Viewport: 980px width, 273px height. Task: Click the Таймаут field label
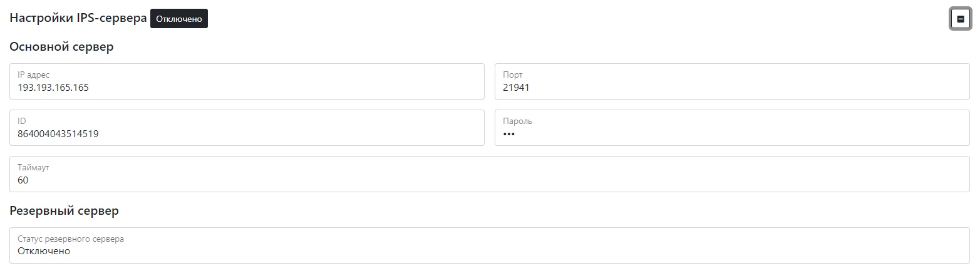(x=33, y=168)
